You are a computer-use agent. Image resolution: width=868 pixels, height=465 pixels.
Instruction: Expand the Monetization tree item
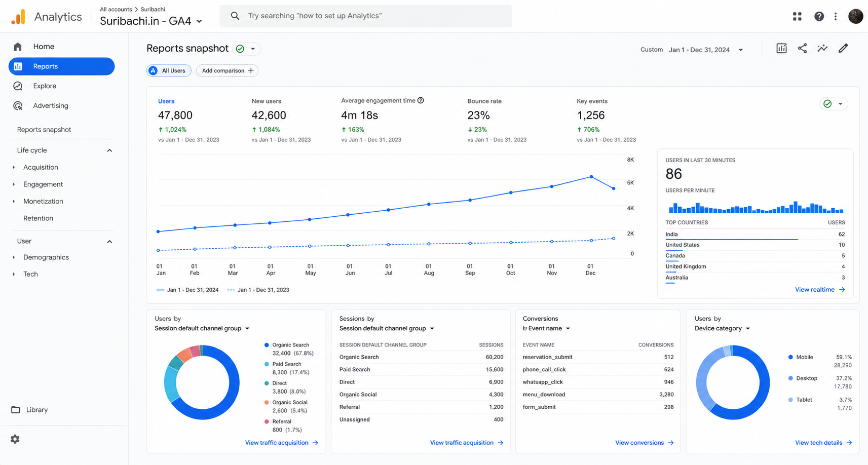click(x=14, y=202)
